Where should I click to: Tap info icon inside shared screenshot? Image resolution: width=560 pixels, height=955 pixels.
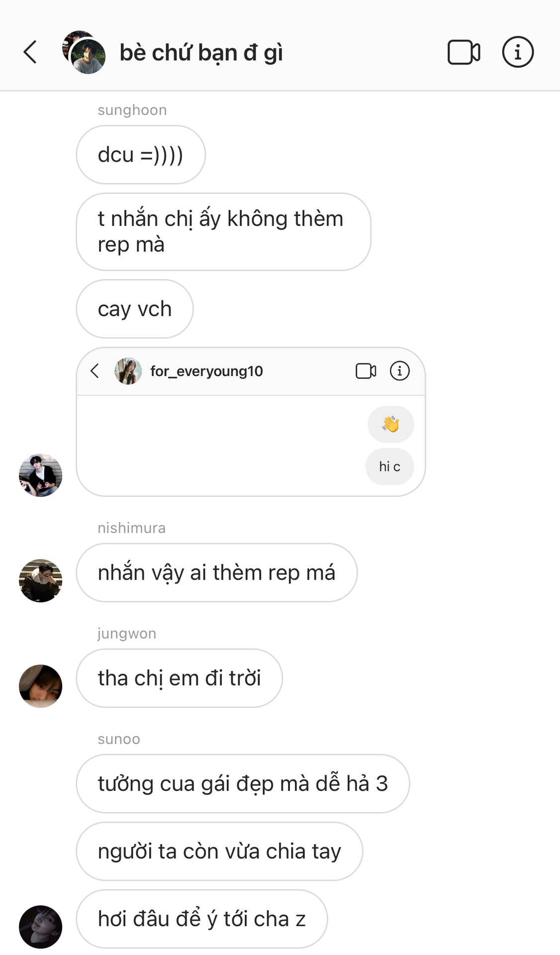tap(400, 371)
